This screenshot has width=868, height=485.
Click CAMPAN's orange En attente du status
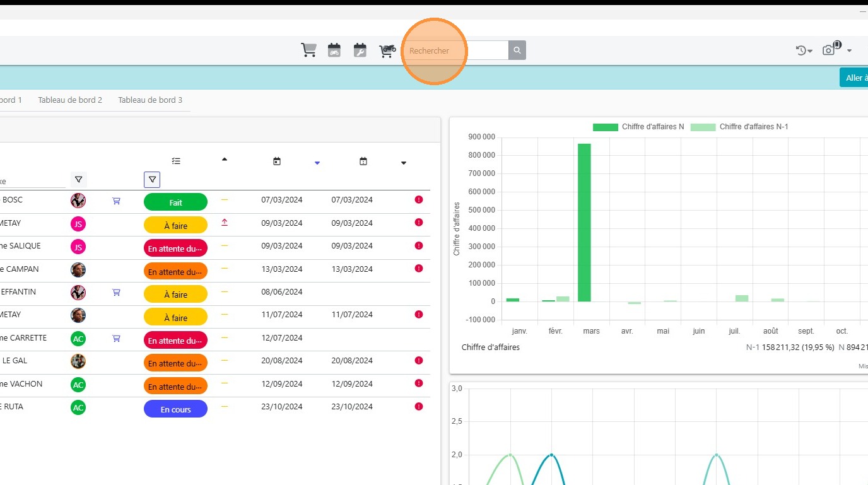pyautogui.click(x=175, y=271)
